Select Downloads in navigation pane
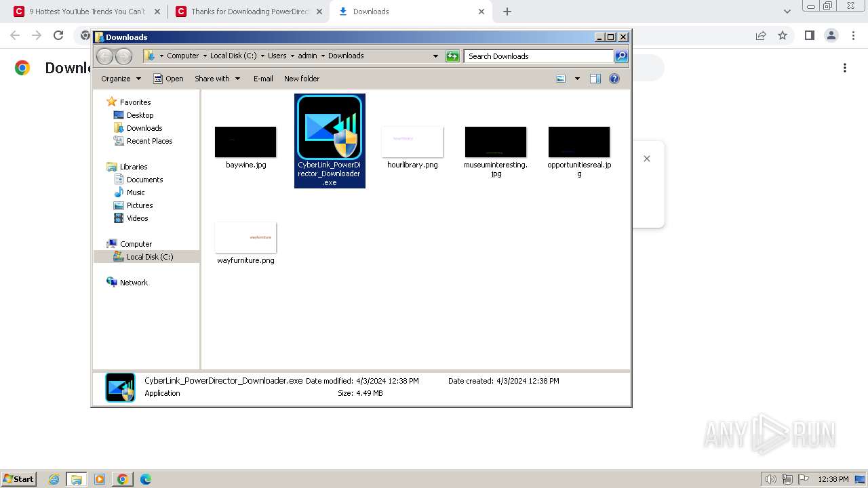The height and width of the screenshot is (488, 868). [x=144, y=128]
